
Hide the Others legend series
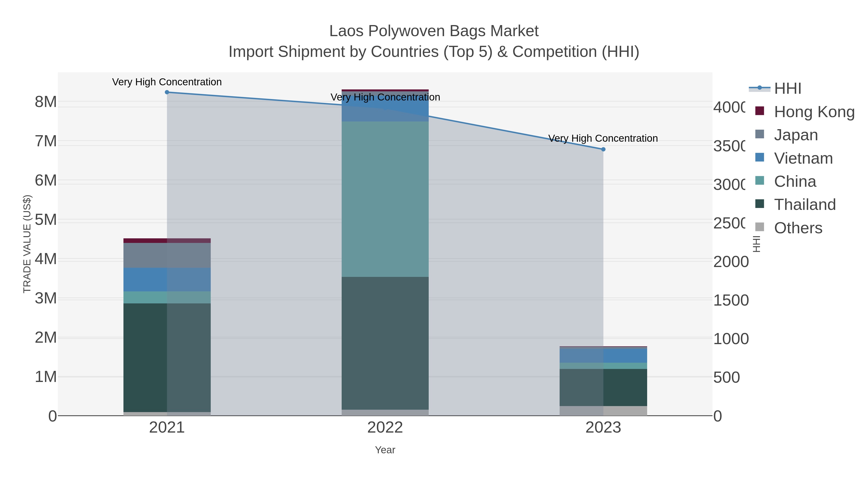(789, 228)
